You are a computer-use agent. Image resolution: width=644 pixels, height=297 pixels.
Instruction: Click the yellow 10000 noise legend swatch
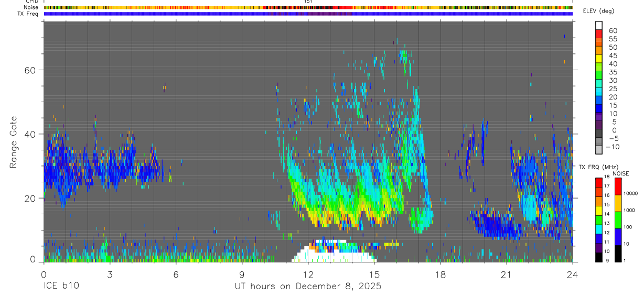pos(617,203)
